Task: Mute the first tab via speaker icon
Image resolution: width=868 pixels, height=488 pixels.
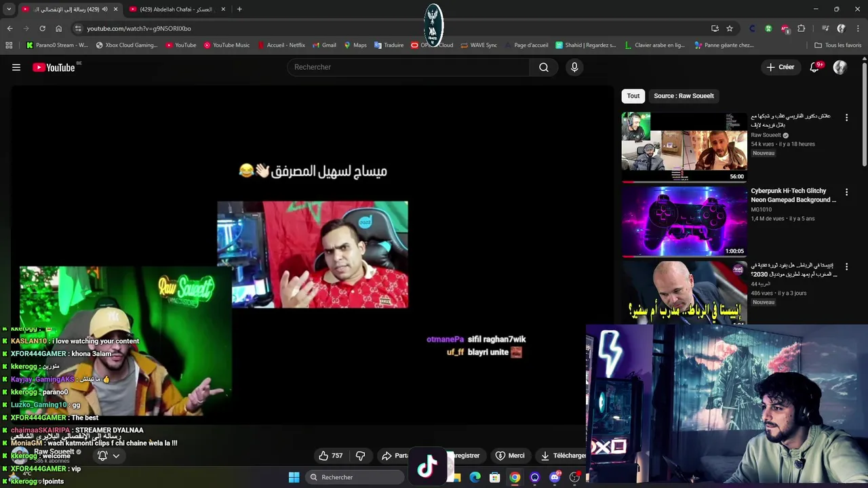Action: [x=104, y=9]
